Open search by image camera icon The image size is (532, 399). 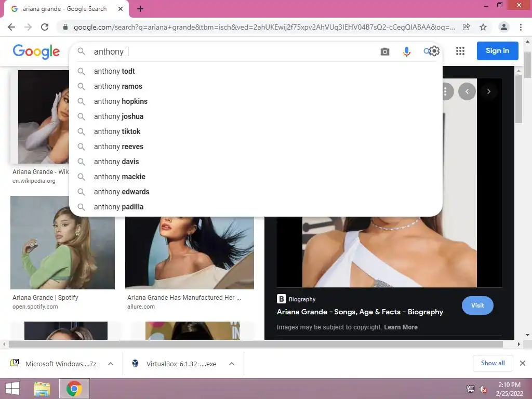pos(385,51)
